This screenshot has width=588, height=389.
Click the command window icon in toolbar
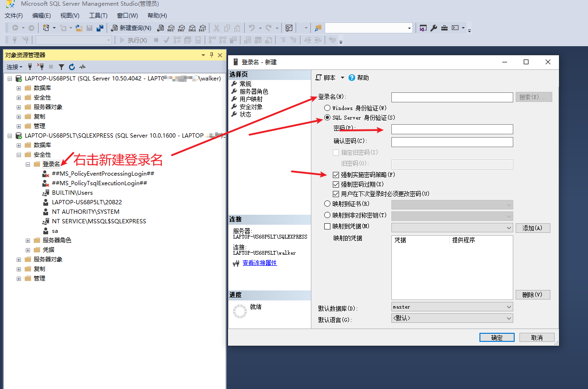point(455,28)
